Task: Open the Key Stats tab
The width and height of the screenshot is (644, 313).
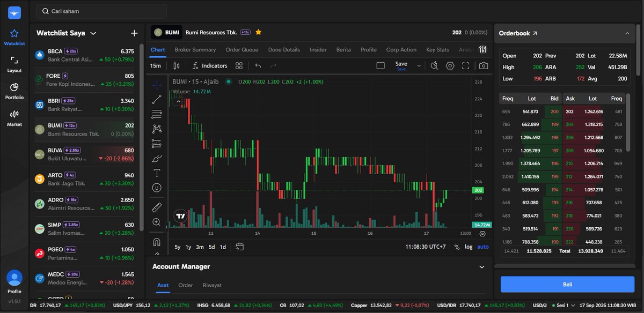Action: coord(437,50)
